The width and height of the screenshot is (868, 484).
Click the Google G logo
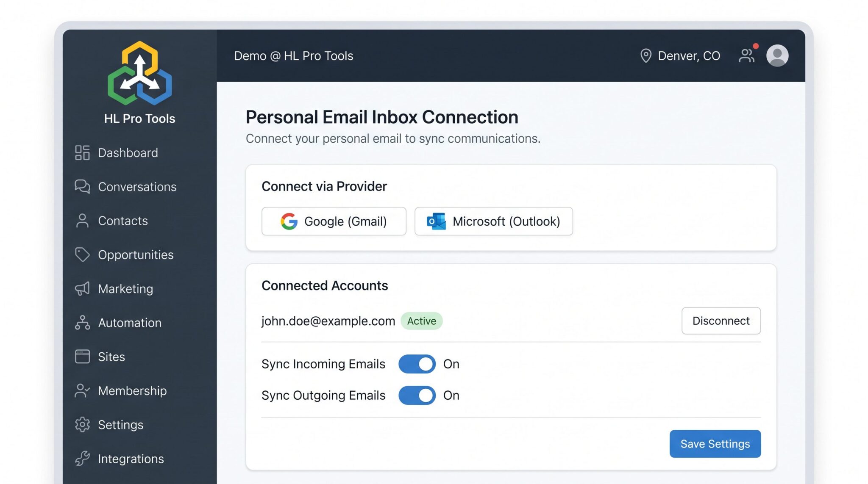coord(289,221)
